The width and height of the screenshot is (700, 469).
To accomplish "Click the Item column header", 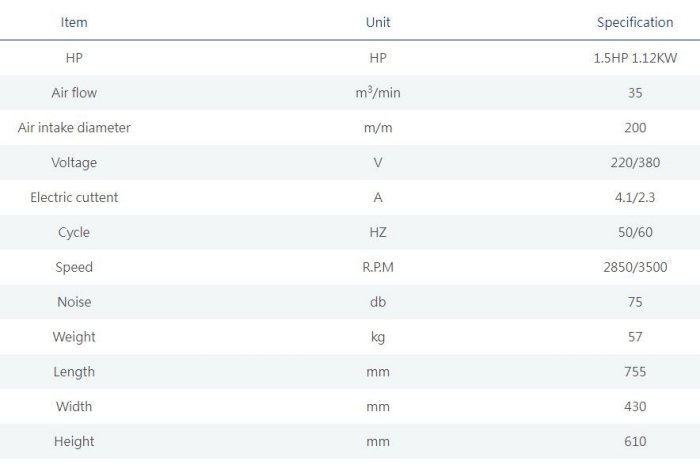I will [x=74, y=21].
